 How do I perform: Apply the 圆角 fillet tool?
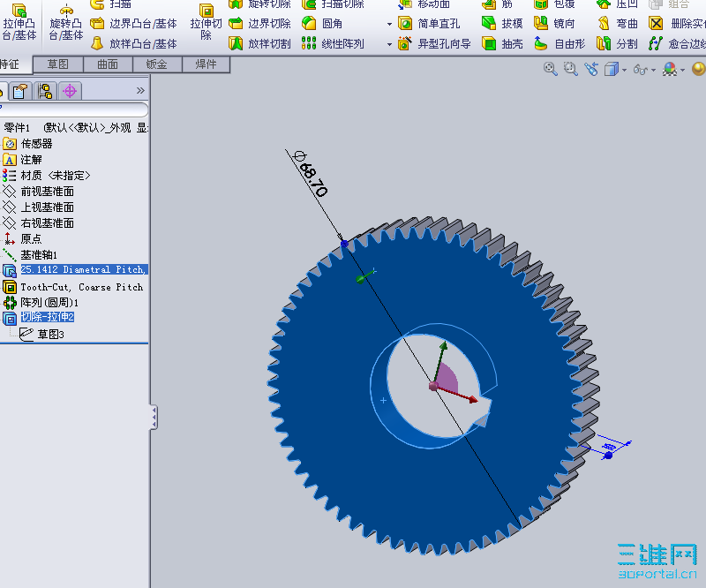(x=322, y=24)
